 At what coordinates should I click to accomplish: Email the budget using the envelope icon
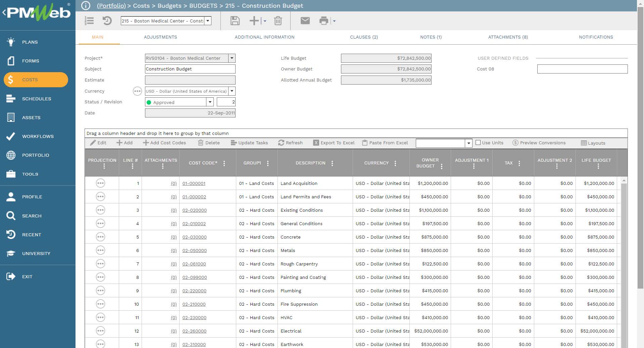coord(305,21)
